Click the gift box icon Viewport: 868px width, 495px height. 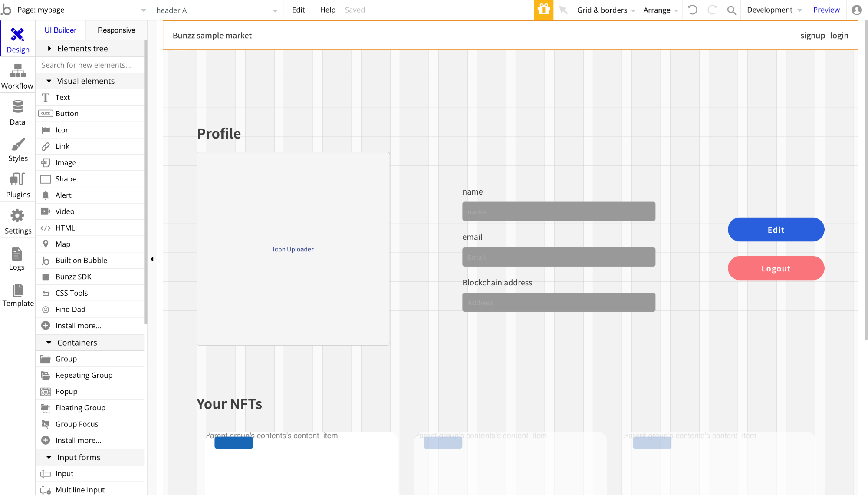(x=544, y=10)
